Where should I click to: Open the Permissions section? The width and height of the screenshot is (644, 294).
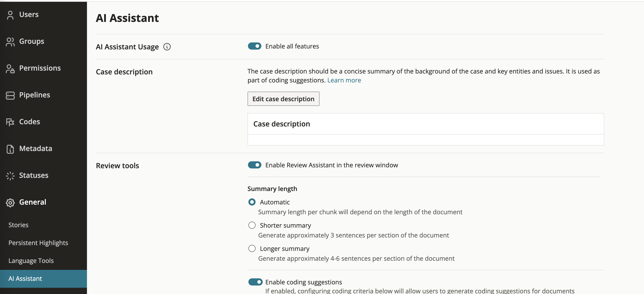(x=40, y=68)
